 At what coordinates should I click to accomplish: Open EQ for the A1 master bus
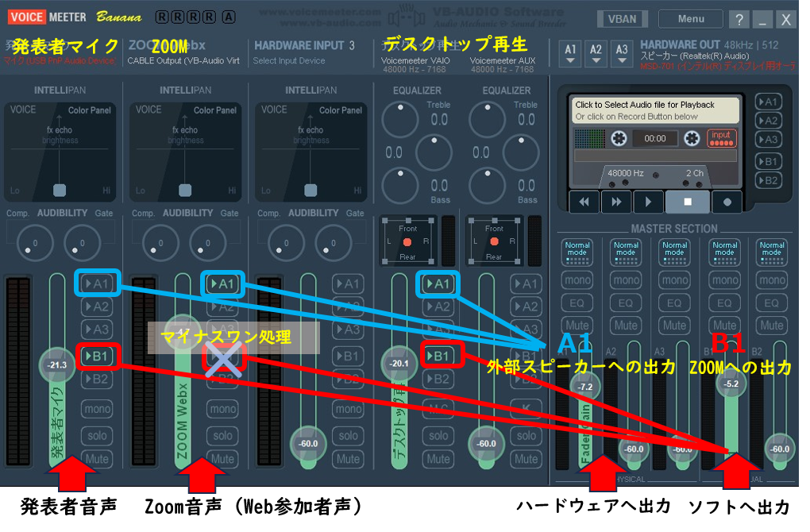click(577, 303)
